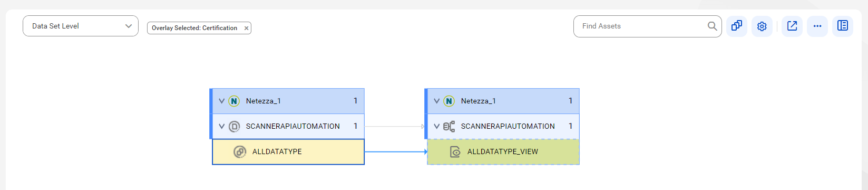Screen dimensions: 868x190
Task: Collapse left Netezza_1 node chevron
Action: [222, 101]
